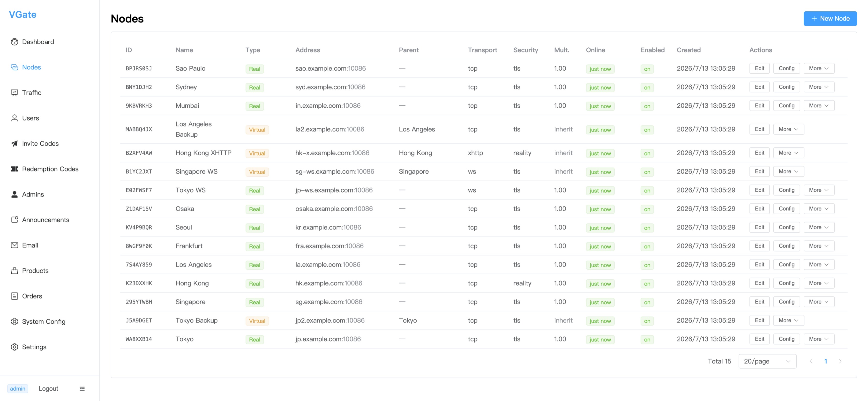Expand the More dropdown for Sydney
The image size is (868, 401).
[x=819, y=87]
